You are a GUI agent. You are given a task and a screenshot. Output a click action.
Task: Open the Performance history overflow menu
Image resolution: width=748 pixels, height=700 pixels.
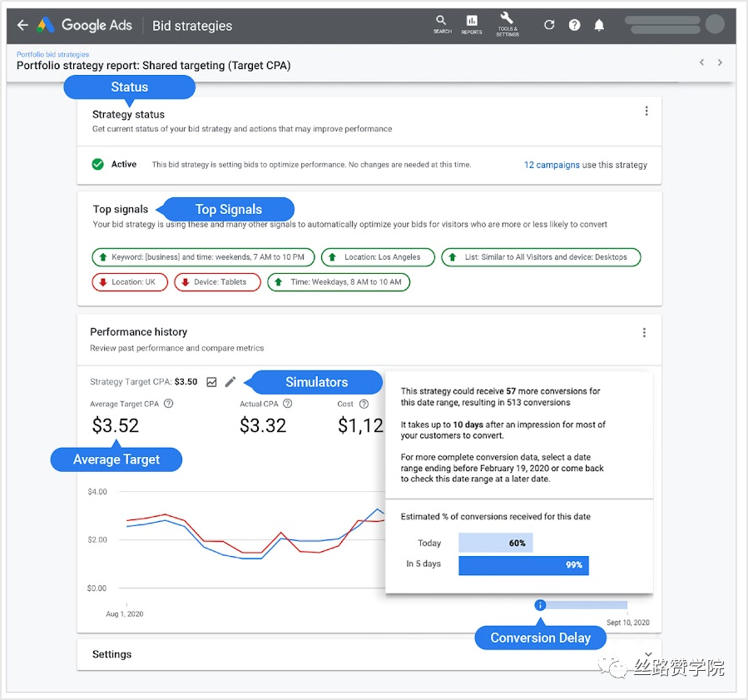pyautogui.click(x=644, y=331)
